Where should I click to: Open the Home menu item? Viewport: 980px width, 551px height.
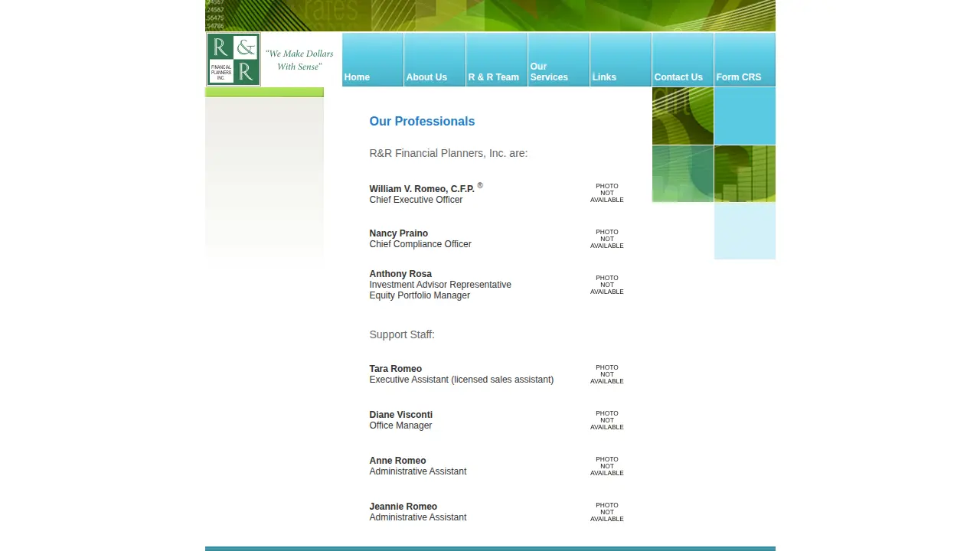coord(373,60)
